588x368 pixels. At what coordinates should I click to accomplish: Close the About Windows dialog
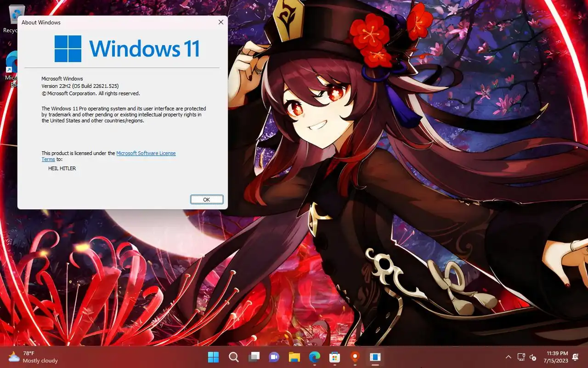[x=221, y=22]
